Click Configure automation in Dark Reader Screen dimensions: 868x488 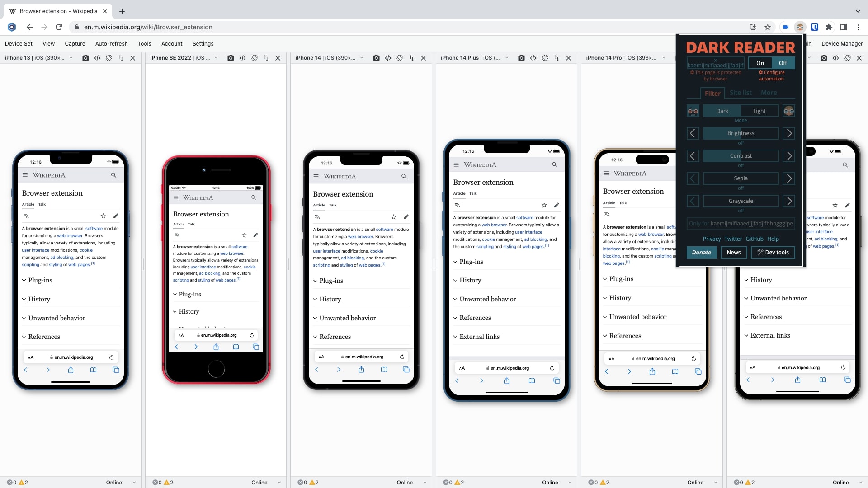772,75
